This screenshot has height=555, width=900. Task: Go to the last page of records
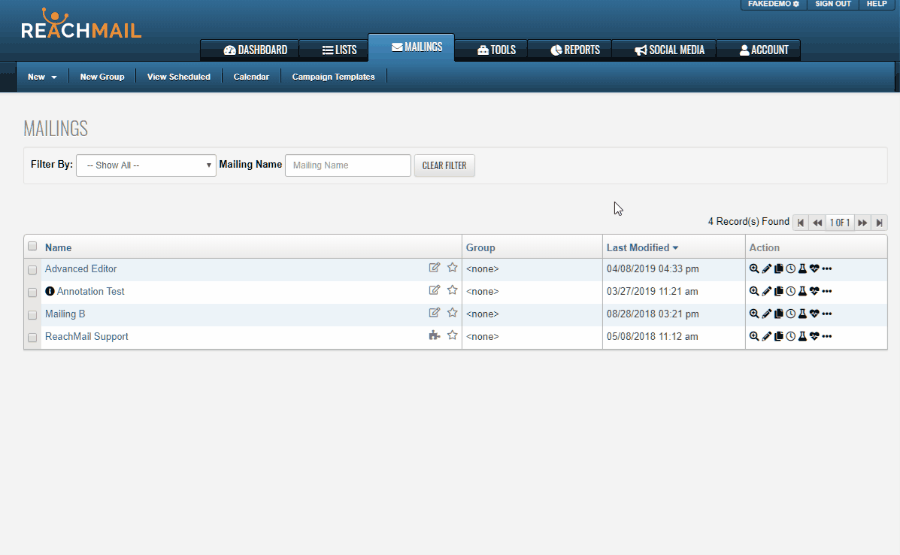(879, 223)
